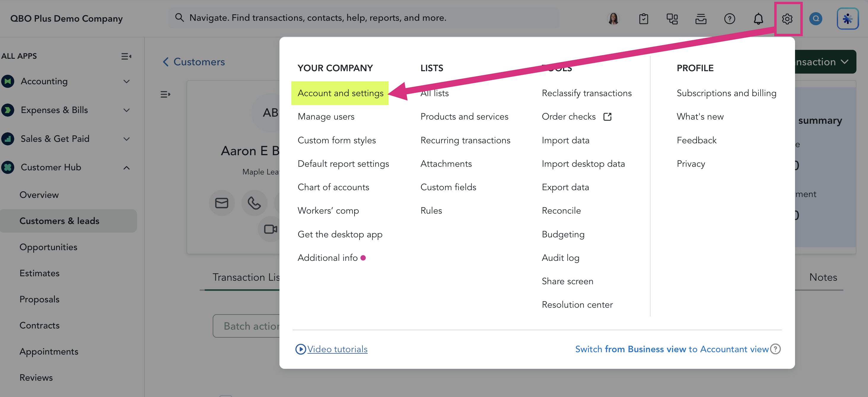
Task: Select Export data
Action: (x=565, y=187)
